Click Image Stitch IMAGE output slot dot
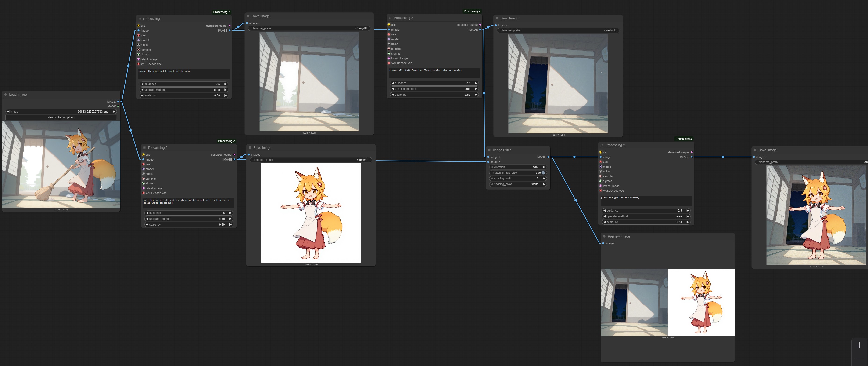The width and height of the screenshot is (868, 366). 548,157
